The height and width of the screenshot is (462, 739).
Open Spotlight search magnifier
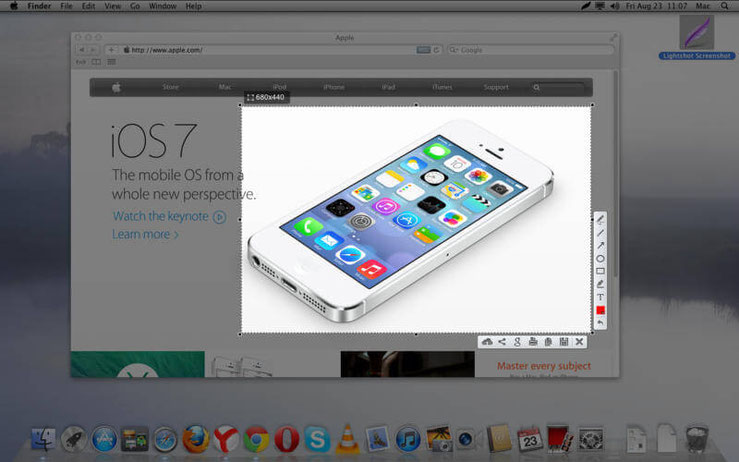pos(725,6)
